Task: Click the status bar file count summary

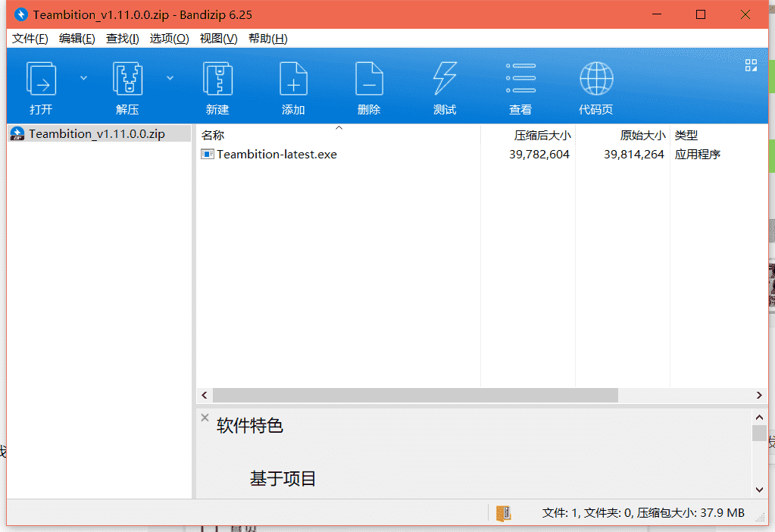Action: (643, 513)
